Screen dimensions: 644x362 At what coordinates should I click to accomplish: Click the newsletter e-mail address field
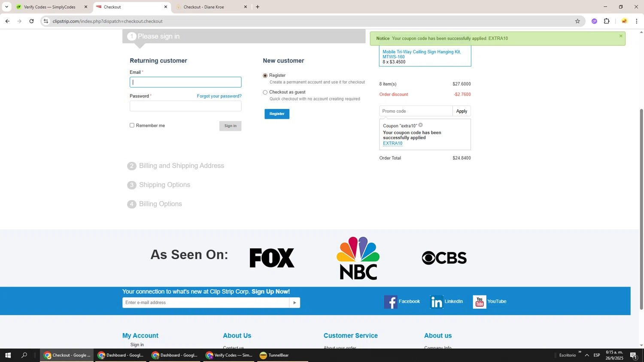click(206, 303)
